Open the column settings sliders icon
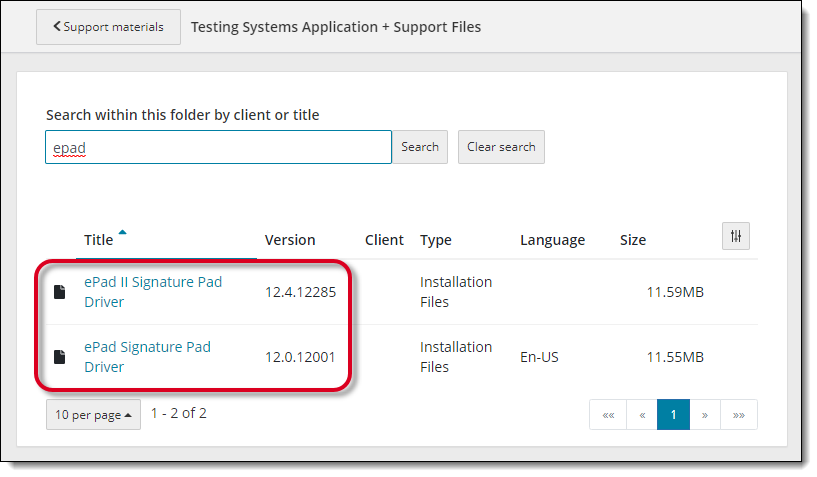Viewport: 817px width, 477px height. pos(736,236)
